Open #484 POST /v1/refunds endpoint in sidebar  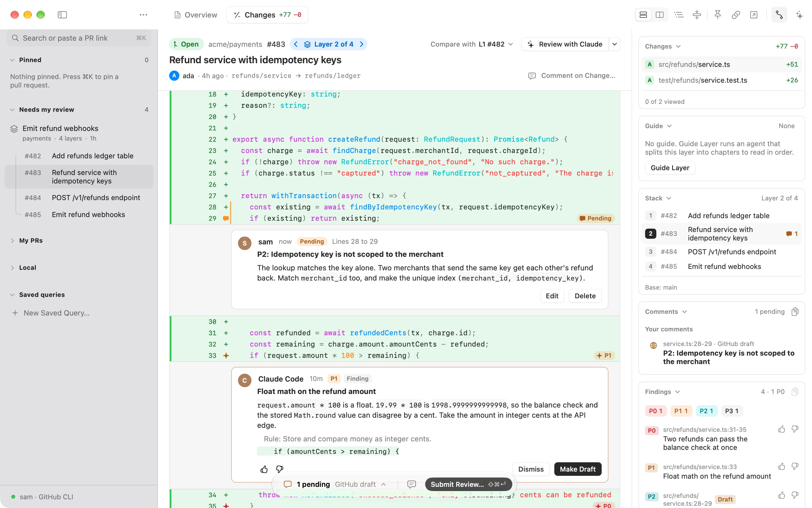[79, 198]
